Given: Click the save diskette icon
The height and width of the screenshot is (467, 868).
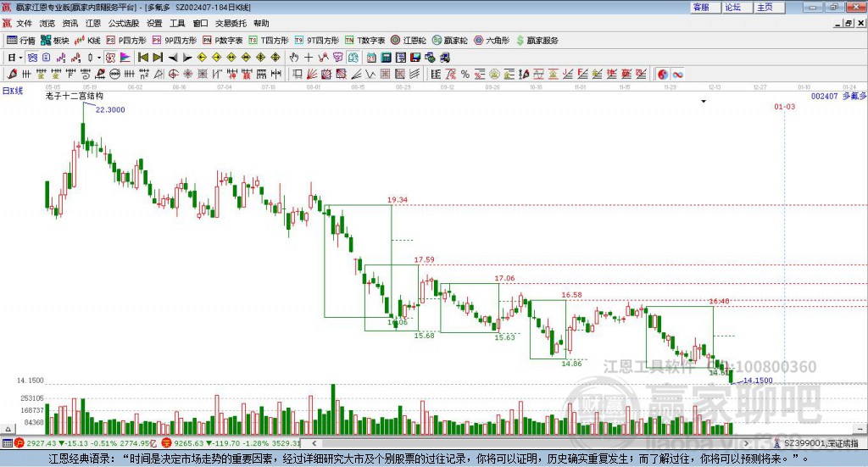Looking at the screenshot, I should point(415,58).
